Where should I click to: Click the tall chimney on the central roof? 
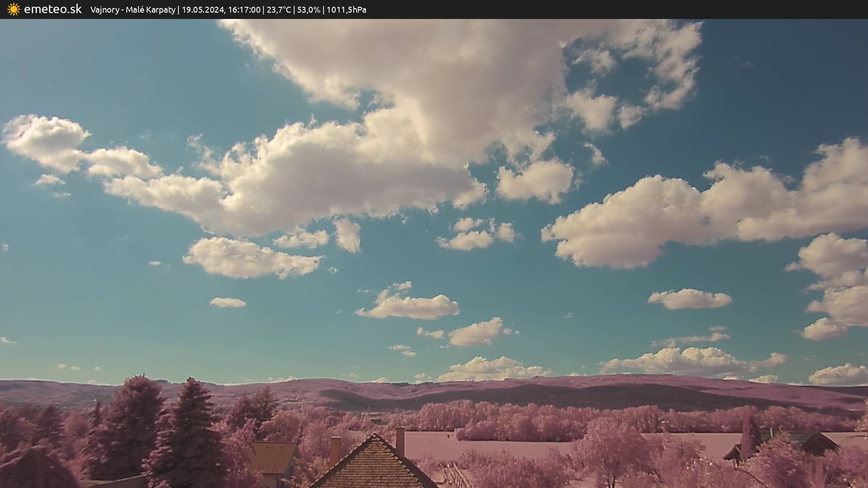click(400, 441)
